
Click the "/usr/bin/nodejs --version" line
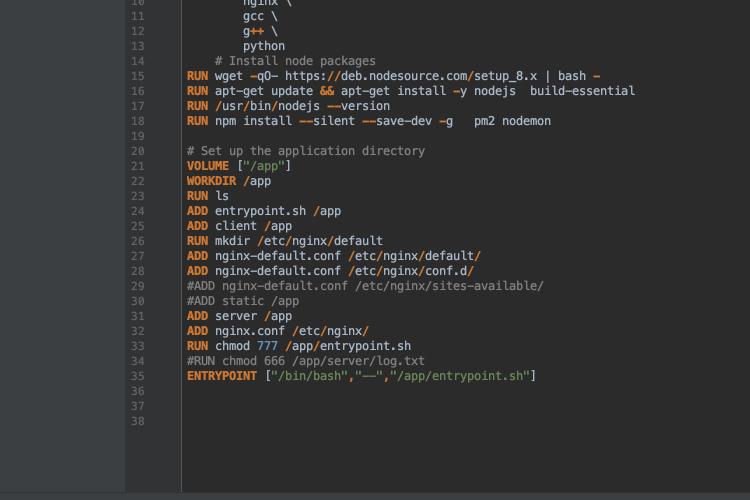288,106
